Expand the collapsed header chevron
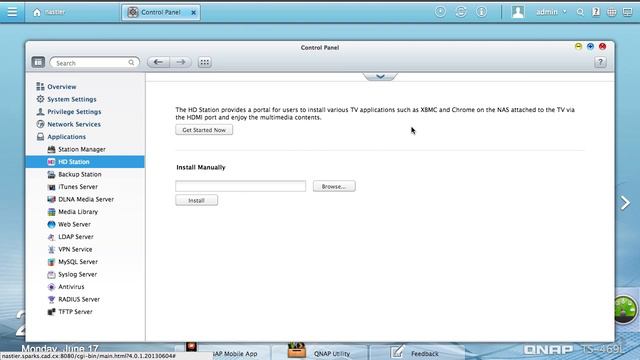 point(380,76)
